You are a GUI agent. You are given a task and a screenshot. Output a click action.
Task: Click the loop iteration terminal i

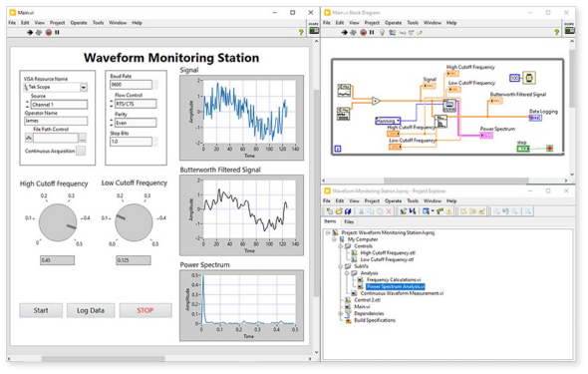(x=338, y=149)
